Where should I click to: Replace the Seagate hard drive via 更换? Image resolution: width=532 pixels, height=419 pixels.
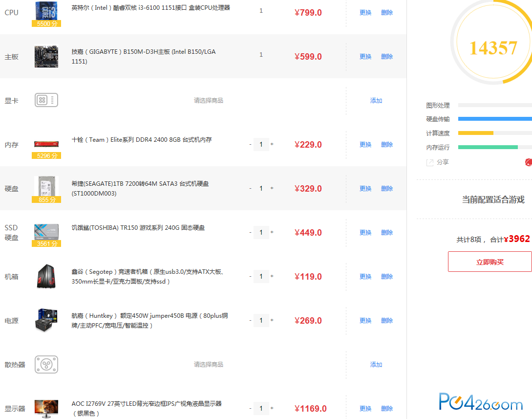click(365, 188)
